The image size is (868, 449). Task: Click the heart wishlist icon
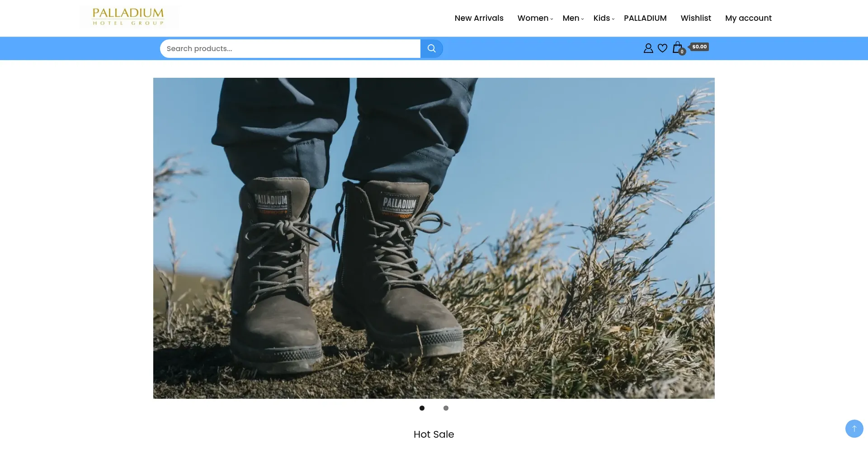(662, 48)
